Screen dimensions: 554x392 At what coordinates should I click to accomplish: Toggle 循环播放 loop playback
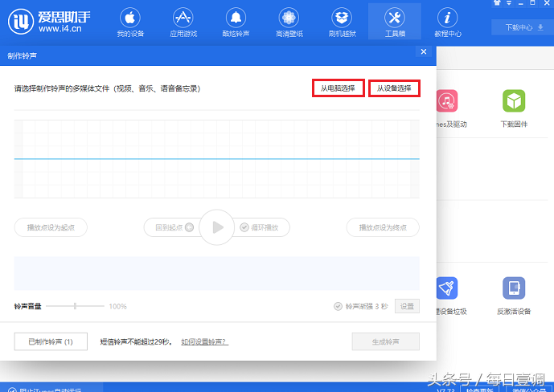point(260,227)
